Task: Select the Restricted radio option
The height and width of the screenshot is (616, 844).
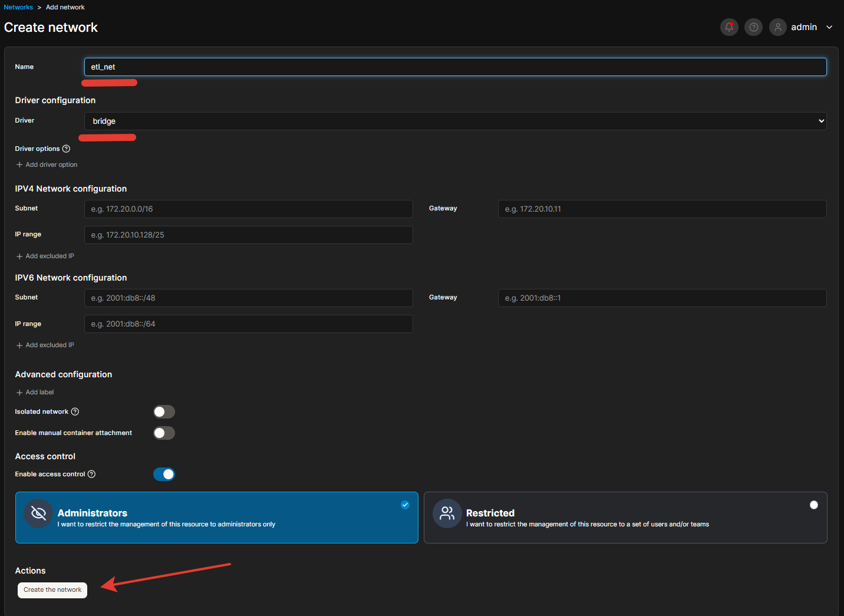Action: (813, 505)
